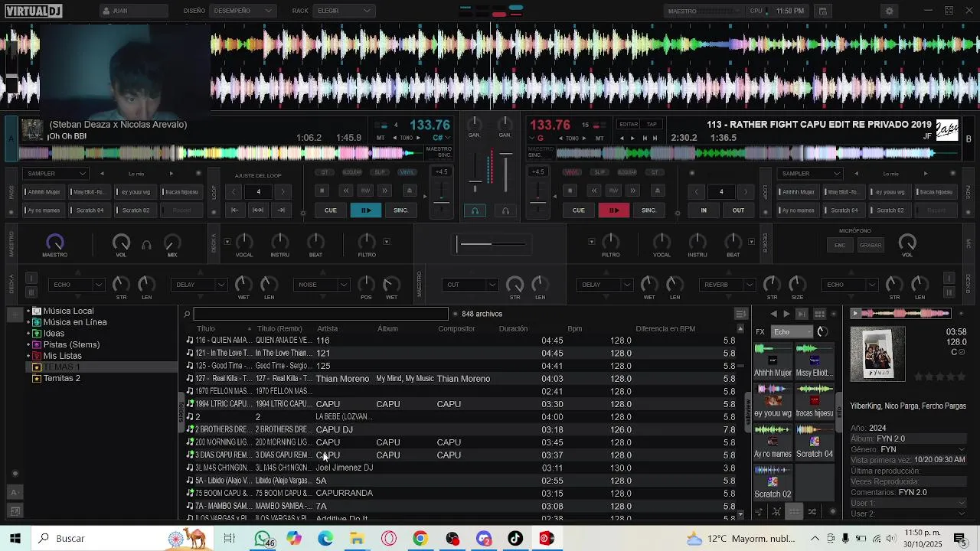Screen dimensions: 980x551
Task: Click the GRABAR record button
Action: point(870,245)
